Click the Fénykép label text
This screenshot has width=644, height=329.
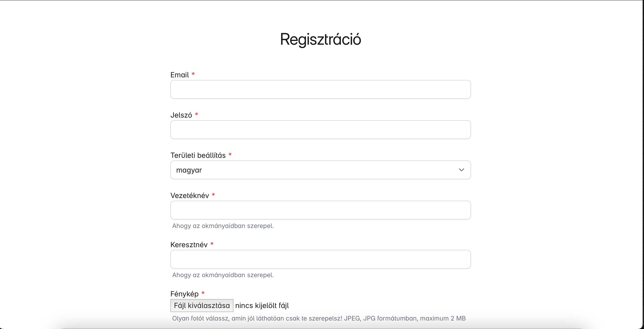click(184, 294)
